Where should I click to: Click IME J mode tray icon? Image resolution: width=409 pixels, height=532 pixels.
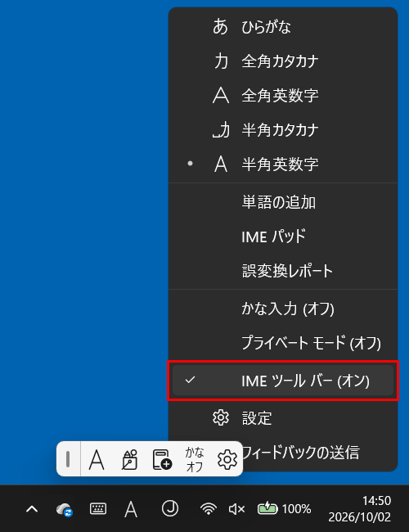coord(170,508)
